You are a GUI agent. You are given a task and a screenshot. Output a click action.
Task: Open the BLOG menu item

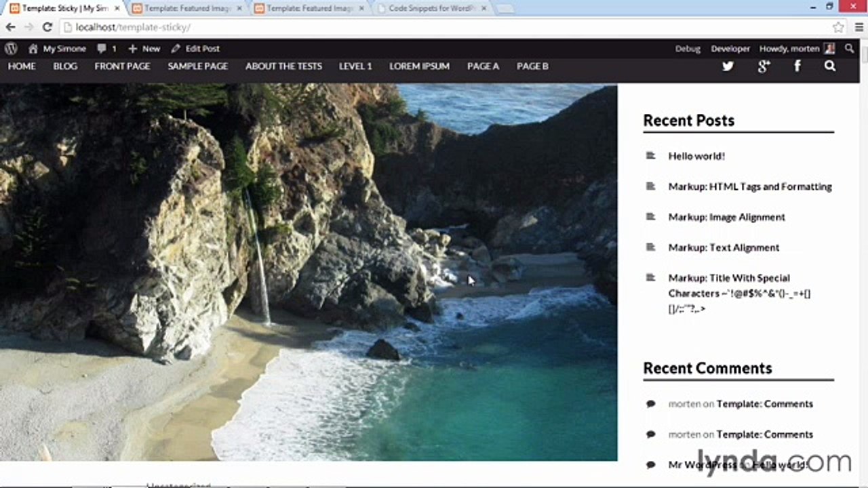point(65,66)
